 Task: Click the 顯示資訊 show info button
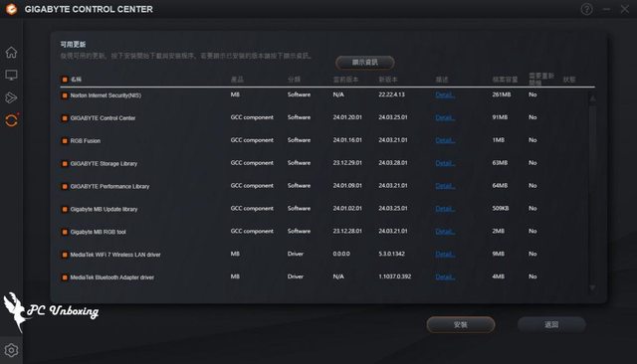(x=365, y=63)
